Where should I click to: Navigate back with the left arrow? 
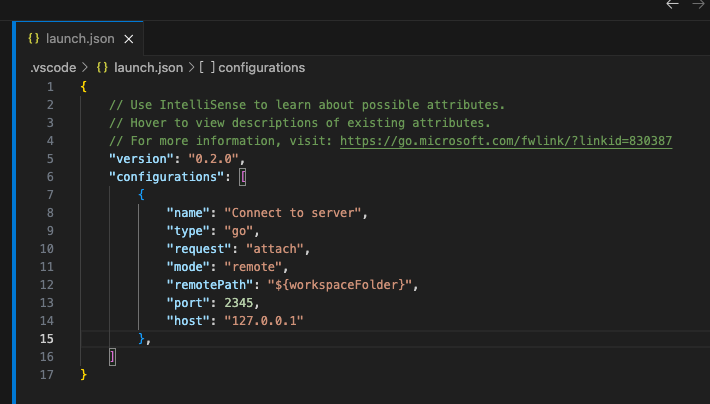click(x=673, y=6)
